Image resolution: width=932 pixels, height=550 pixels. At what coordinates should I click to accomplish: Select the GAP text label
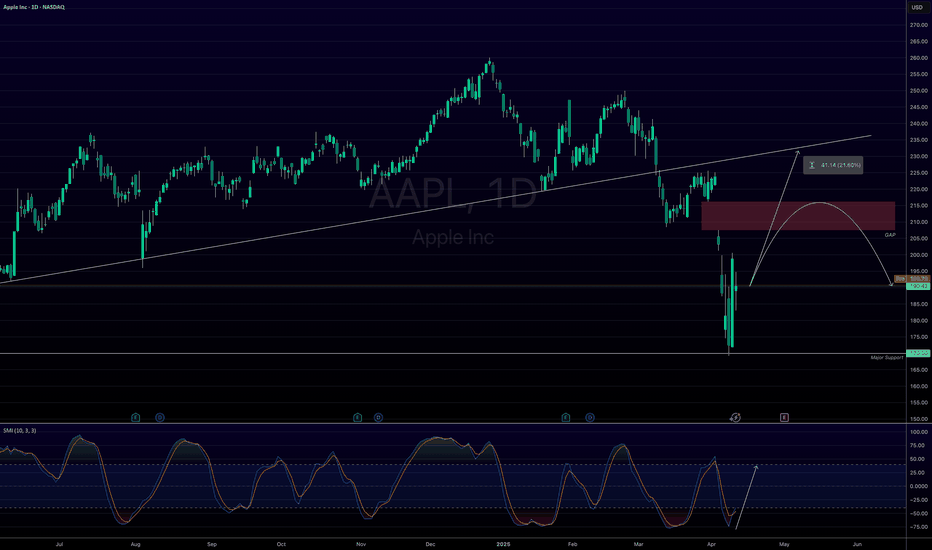(x=890, y=235)
